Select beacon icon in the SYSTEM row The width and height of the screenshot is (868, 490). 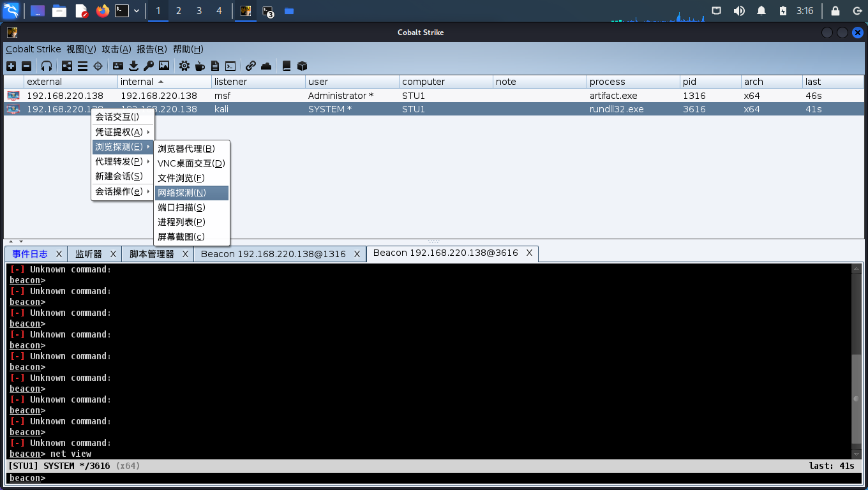pyautogui.click(x=13, y=109)
